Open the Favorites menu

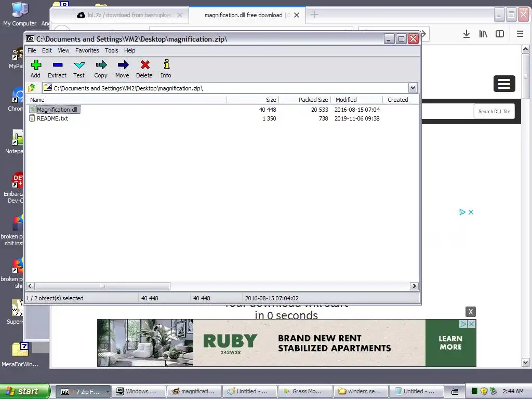pos(87,50)
